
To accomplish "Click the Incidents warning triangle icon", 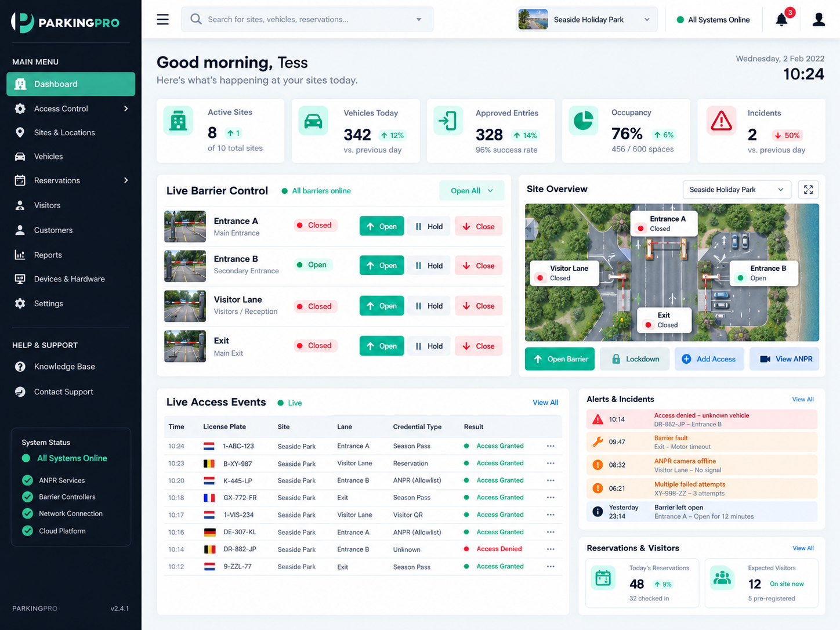I will click(721, 121).
